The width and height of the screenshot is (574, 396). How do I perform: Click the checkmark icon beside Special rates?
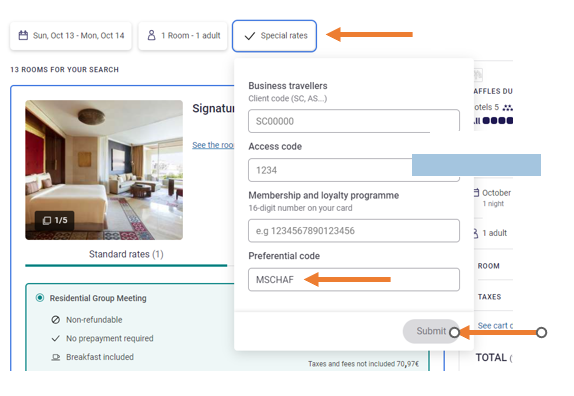click(x=250, y=36)
